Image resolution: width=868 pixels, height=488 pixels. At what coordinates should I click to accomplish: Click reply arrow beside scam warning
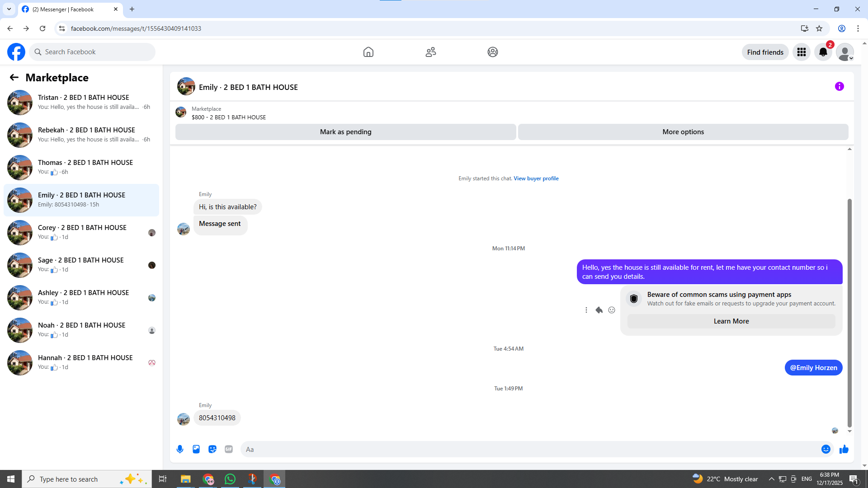click(599, 310)
